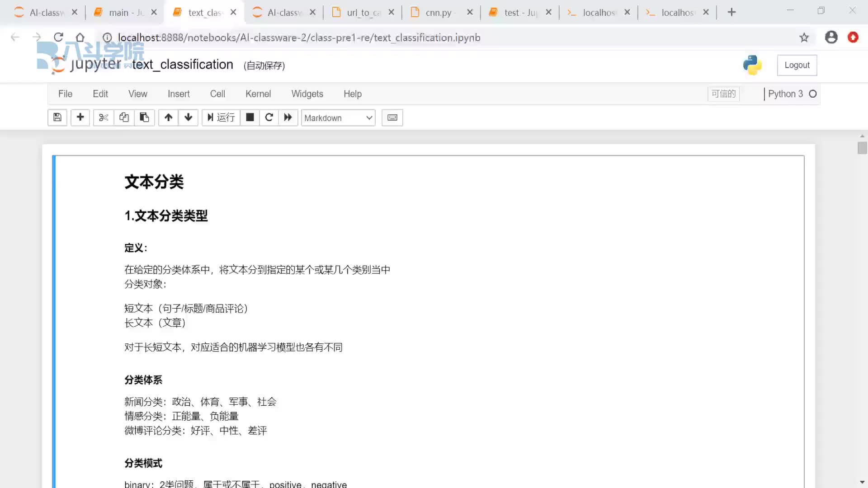Click the 可信的 trusted notebook indicator
Image resolution: width=868 pixels, height=488 pixels.
724,94
